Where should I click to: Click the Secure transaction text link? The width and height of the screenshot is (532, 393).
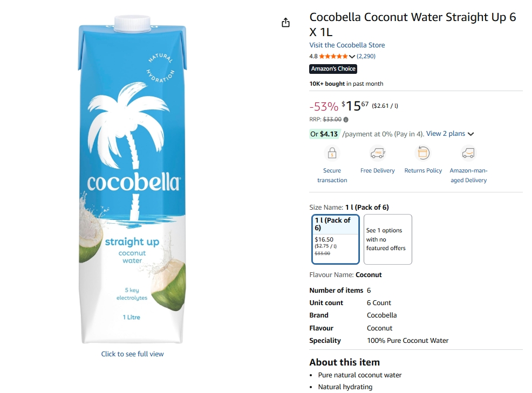(332, 175)
